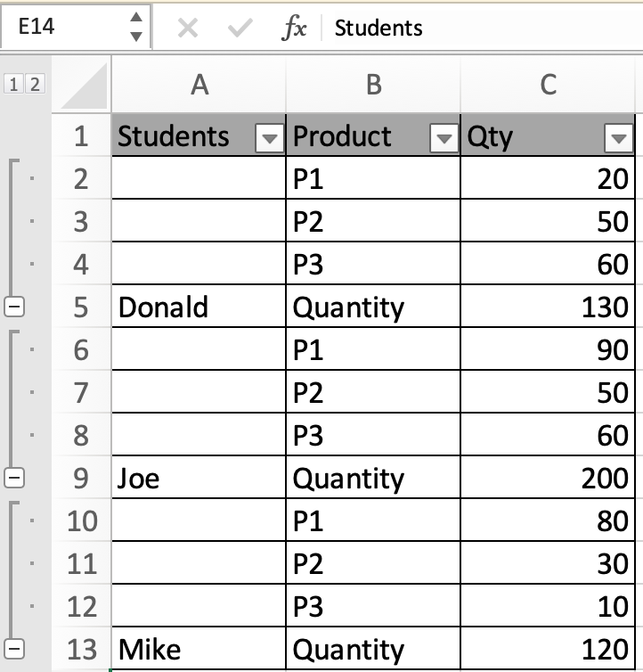Open the Students column filter dropdown
The image size is (643, 672).
270,138
